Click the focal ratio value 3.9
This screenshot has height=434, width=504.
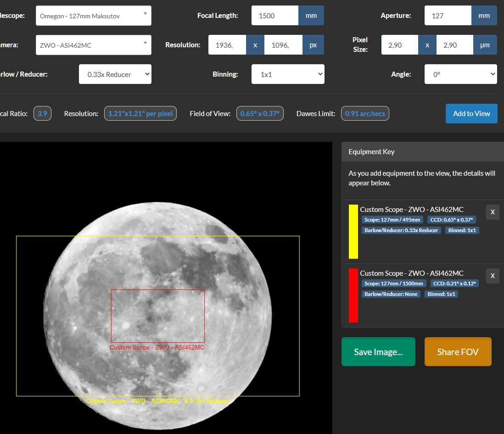pos(42,113)
